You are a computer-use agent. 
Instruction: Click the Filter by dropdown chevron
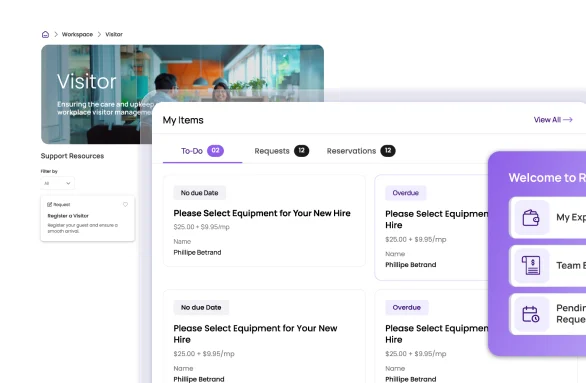point(68,183)
